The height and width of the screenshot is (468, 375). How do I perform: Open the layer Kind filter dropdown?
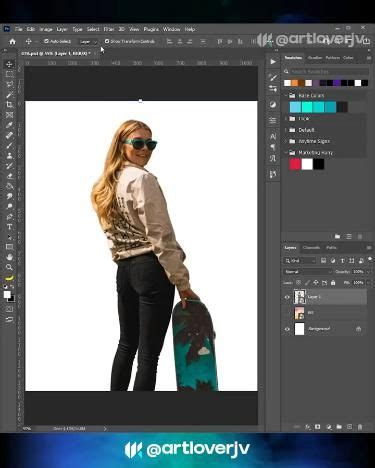pyautogui.click(x=300, y=261)
